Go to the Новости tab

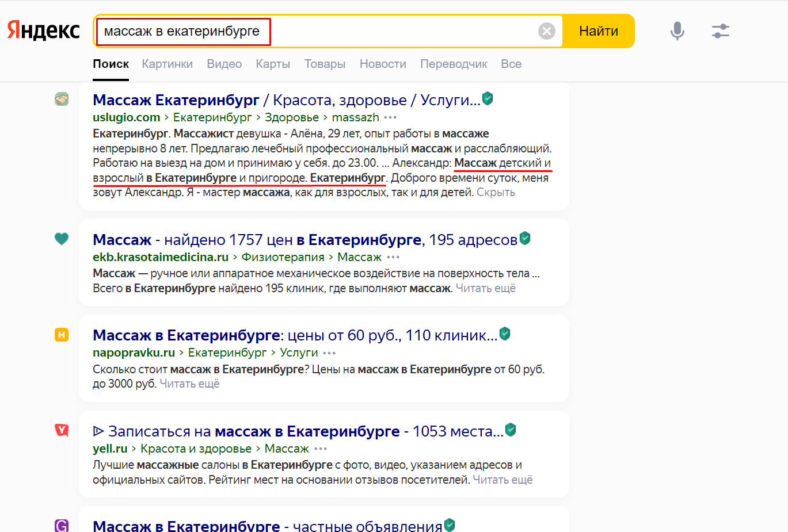click(383, 64)
